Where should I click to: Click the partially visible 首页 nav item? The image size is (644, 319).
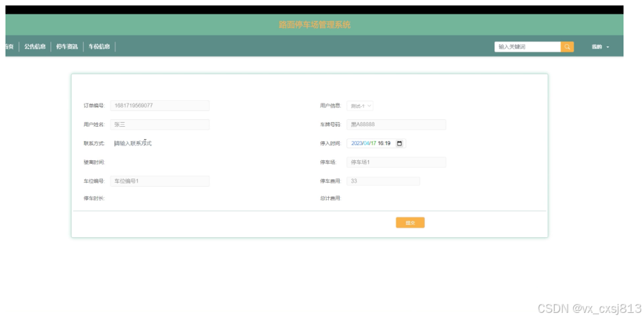pyautogui.click(x=10, y=46)
